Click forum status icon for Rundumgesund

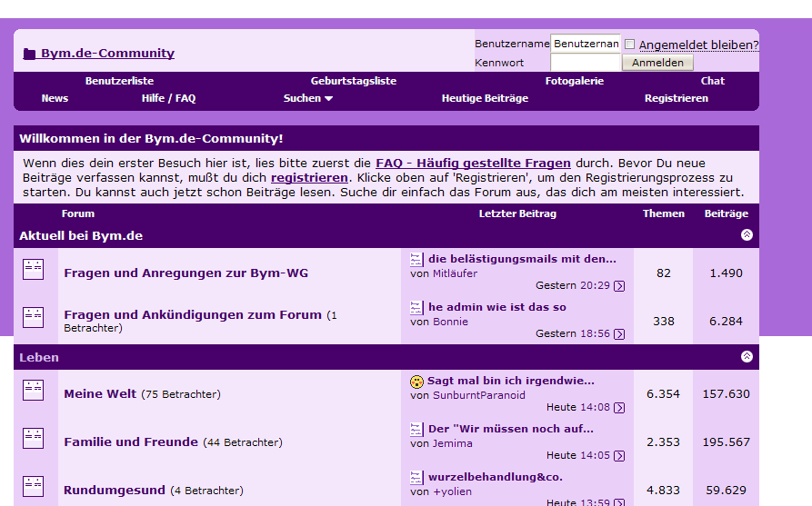point(33,486)
